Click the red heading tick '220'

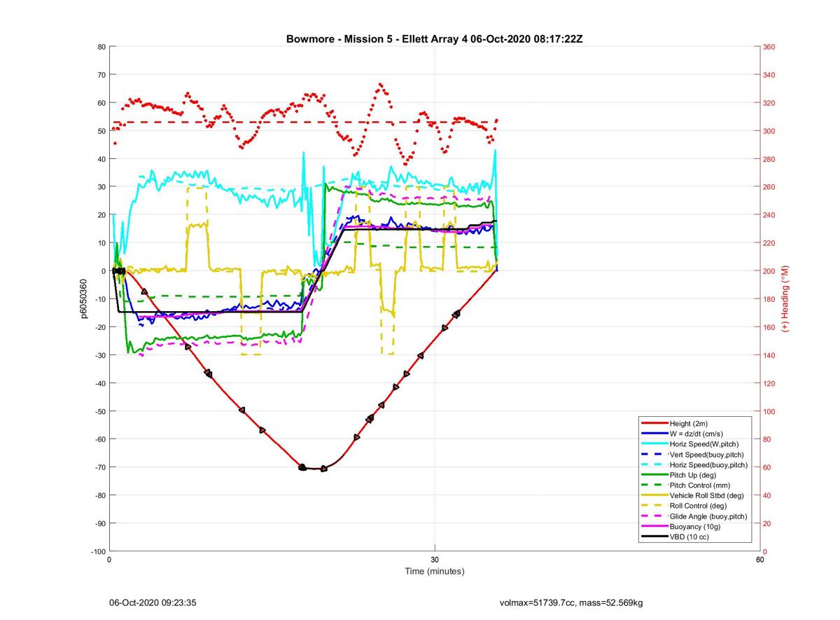(x=769, y=243)
